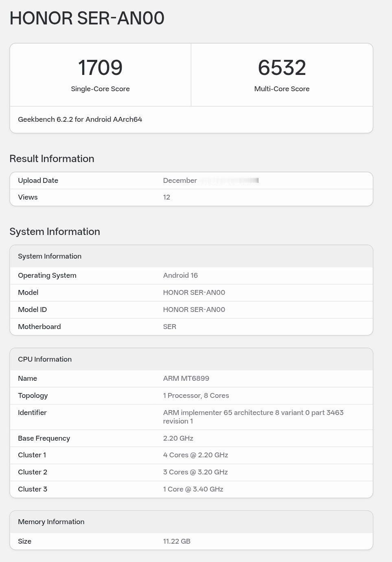Select the single-core score value 1709
The height and width of the screenshot is (562, 392).
point(100,68)
